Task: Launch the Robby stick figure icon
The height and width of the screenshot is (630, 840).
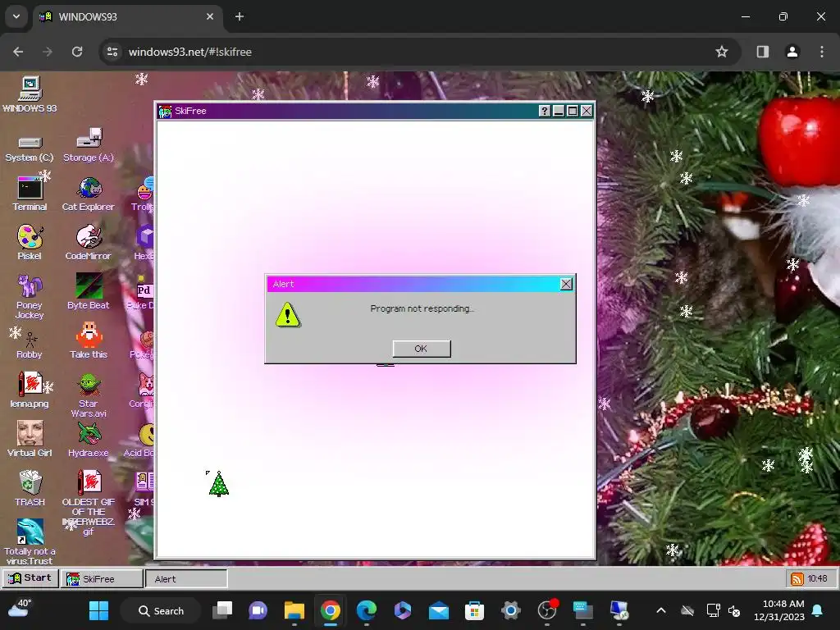Action: tap(30, 344)
